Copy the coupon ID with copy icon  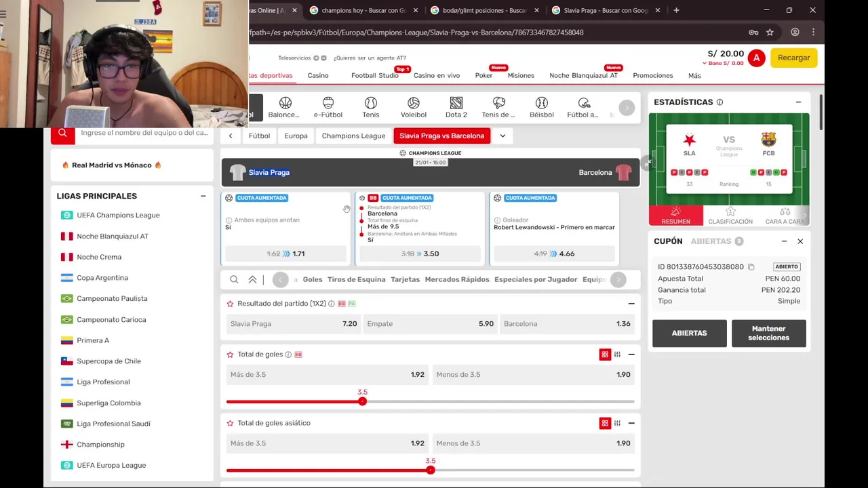point(751,267)
